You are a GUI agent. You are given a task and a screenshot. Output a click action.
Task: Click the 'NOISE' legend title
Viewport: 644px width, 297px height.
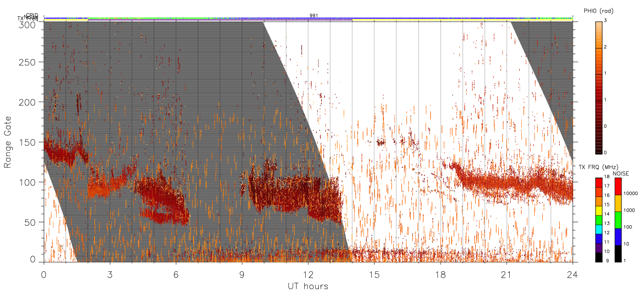click(x=621, y=173)
